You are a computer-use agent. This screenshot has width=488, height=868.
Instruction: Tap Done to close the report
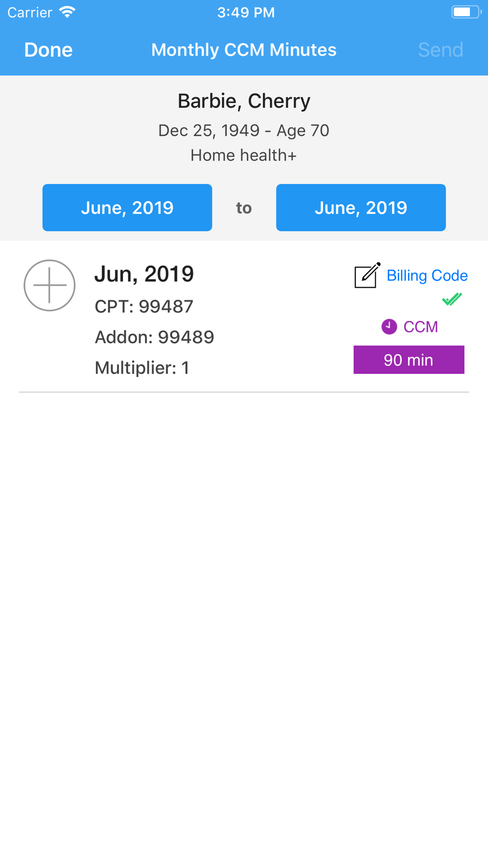(x=48, y=50)
